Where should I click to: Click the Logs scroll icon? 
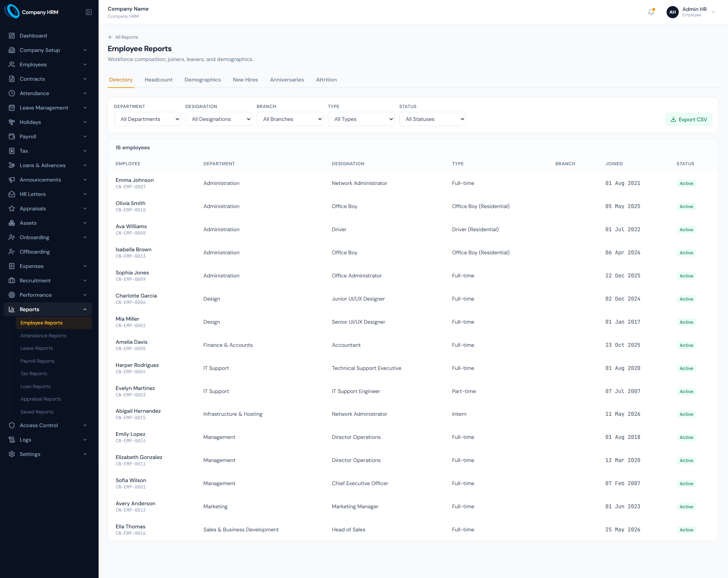[x=12, y=440]
